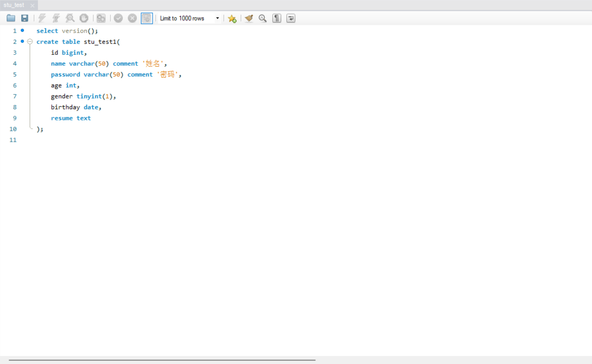Open a SQL script file
This screenshot has width=592, height=364.
coord(11,18)
